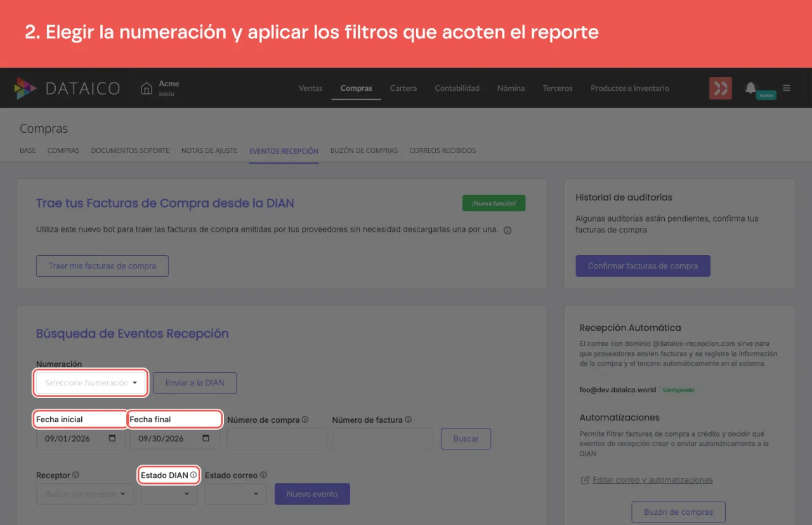The image size is (812, 525).
Task: Open the Fecha final calendar picker icon
Action: pyautogui.click(x=206, y=439)
